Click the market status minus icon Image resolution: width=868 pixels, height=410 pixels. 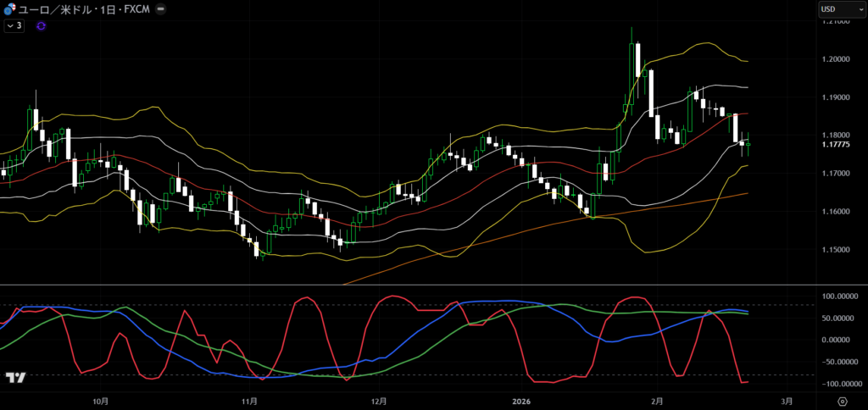161,9
